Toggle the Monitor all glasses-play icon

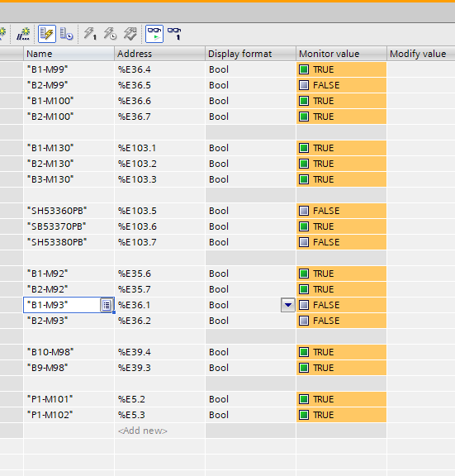pyautogui.click(x=154, y=34)
